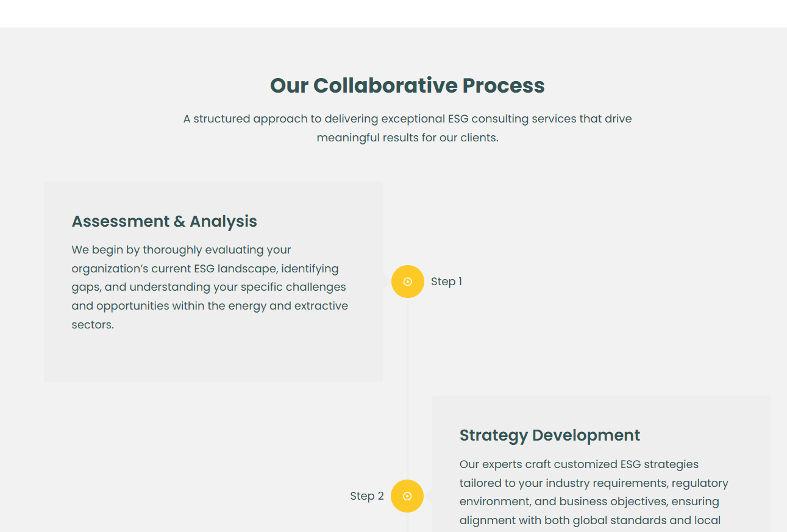
Task: Open the Strategy Development heading
Action: pyautogui.click(x=550, y=435)
